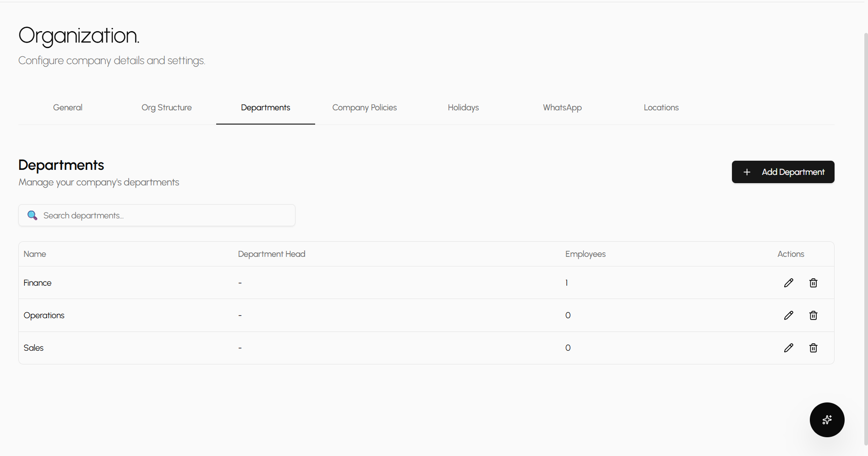Click the page vertical scrollbar
Screen dimensions: 868x456
pyautogui.click(x=865, y=238)
